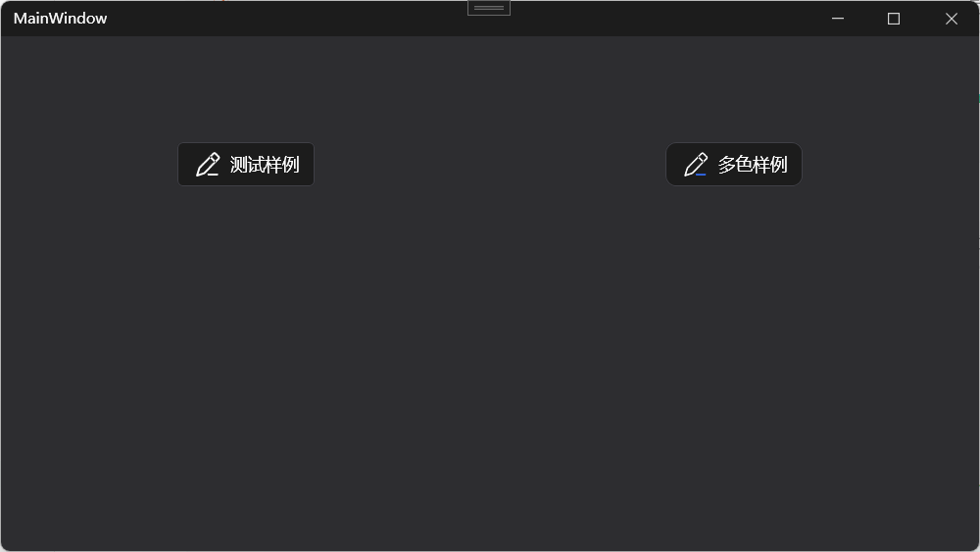Select the 测试样例 text label
Screen dimensions: 980x552
(x=265, y=165)
